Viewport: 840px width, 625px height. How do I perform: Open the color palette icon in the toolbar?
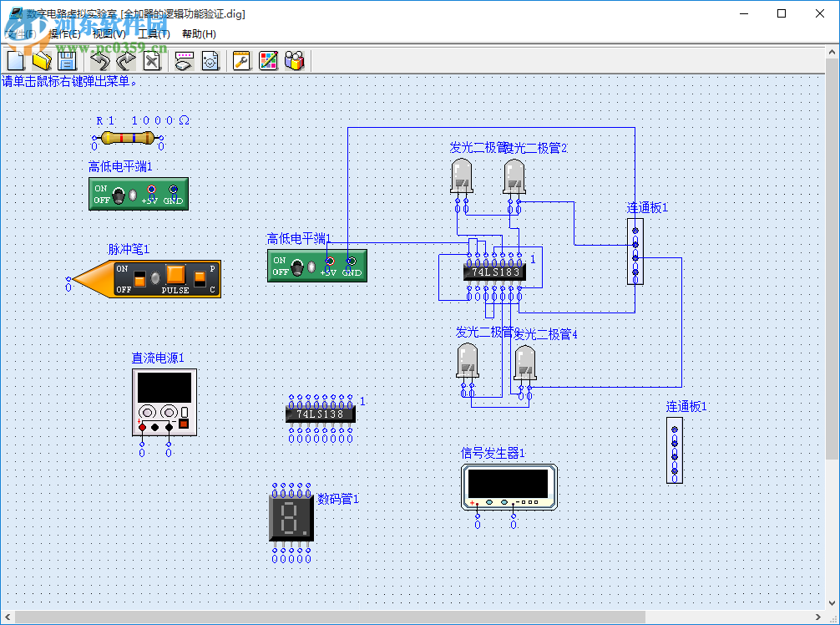click(268, 60)
